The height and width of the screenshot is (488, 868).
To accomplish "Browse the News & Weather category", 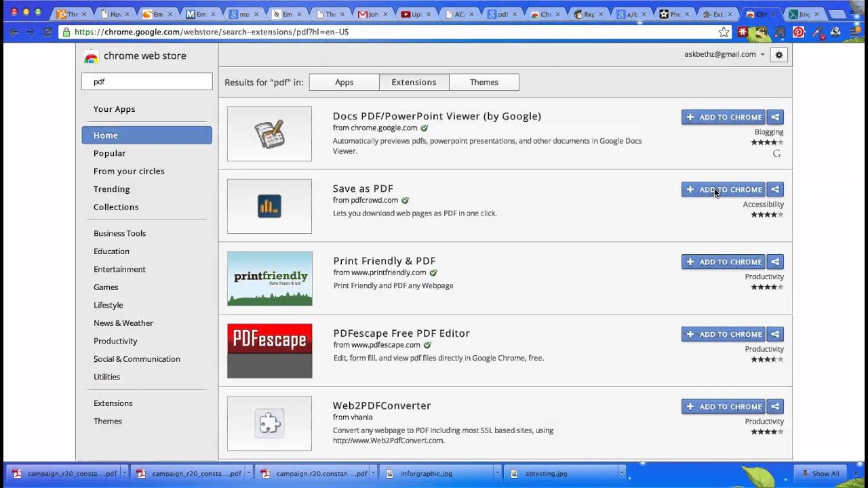I will point(123,323).
